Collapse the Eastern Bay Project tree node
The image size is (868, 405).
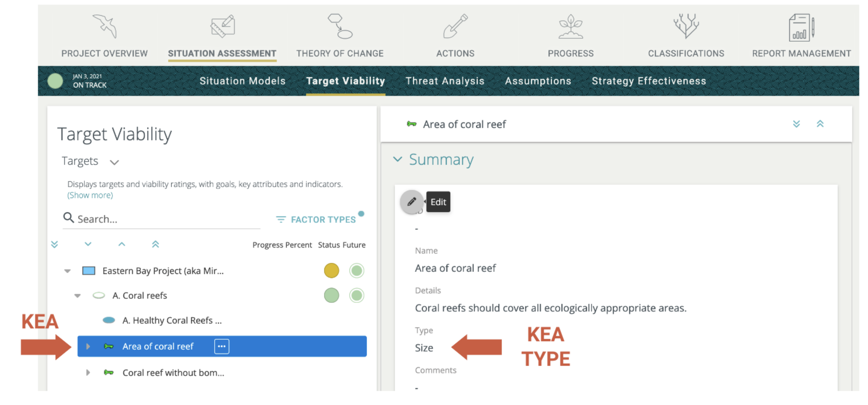[x=67, y=271]
